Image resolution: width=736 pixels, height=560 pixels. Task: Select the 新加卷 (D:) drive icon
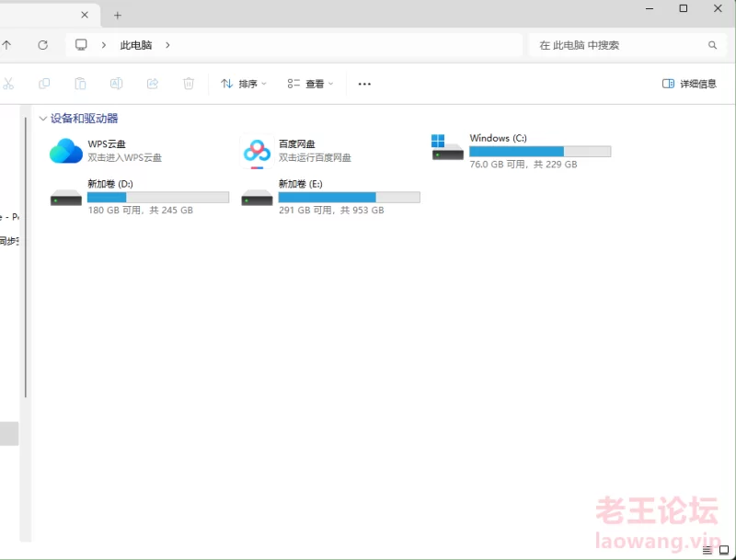tap(66, 198)
